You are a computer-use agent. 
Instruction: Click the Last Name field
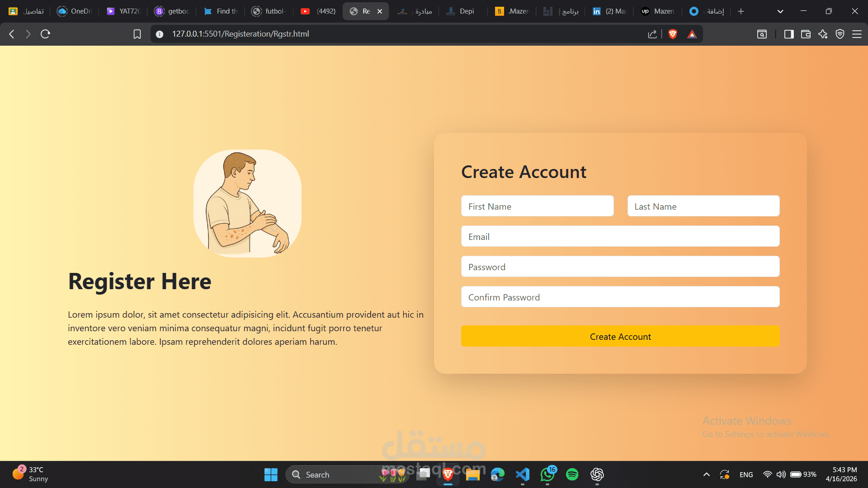point(703,206)
